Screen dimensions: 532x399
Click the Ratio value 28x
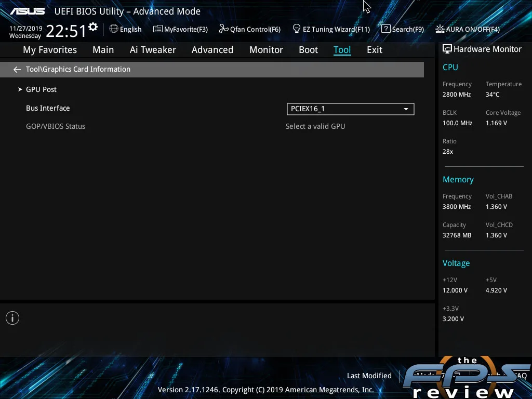(x=448, y=152)
